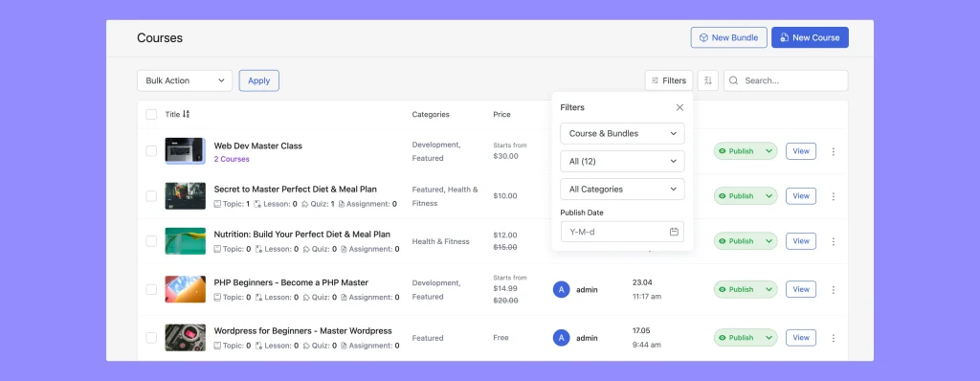Screen dimensions: 980x381
Task: Open Secret to Master Perfect Diet & Meal Plan title
Action: [x=295, y=189]
